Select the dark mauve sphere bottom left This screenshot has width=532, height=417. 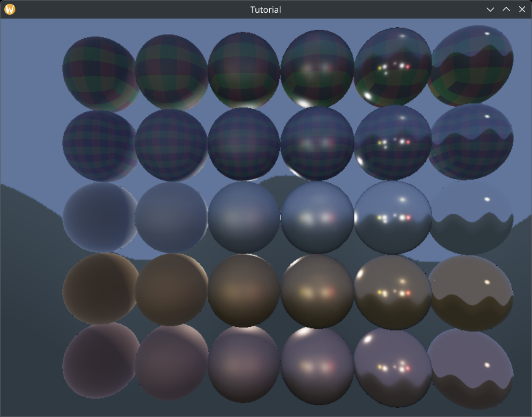pos(98,363)
